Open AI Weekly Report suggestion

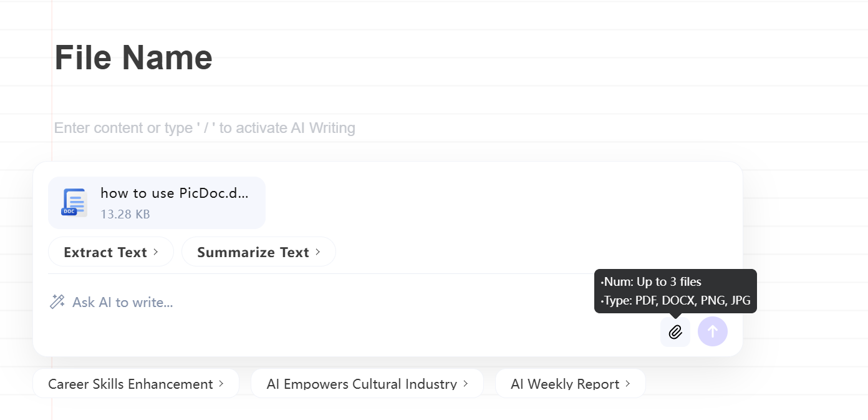point(571,384)
